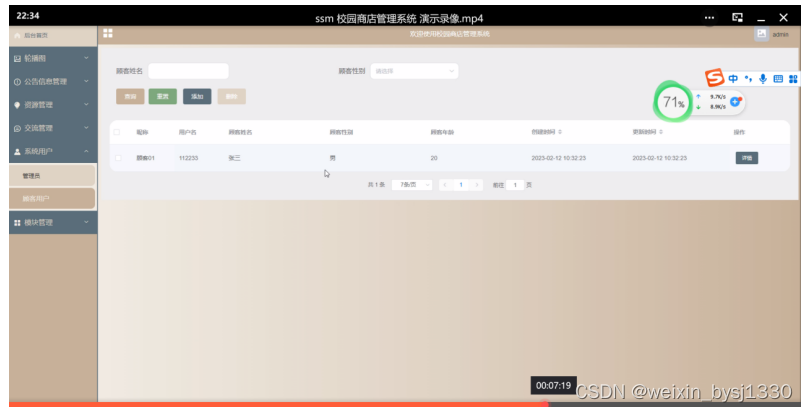The height and width of the screenshot is (412, 808).
Task: Click the age cell 20
Action: click(x=434, y=158)
